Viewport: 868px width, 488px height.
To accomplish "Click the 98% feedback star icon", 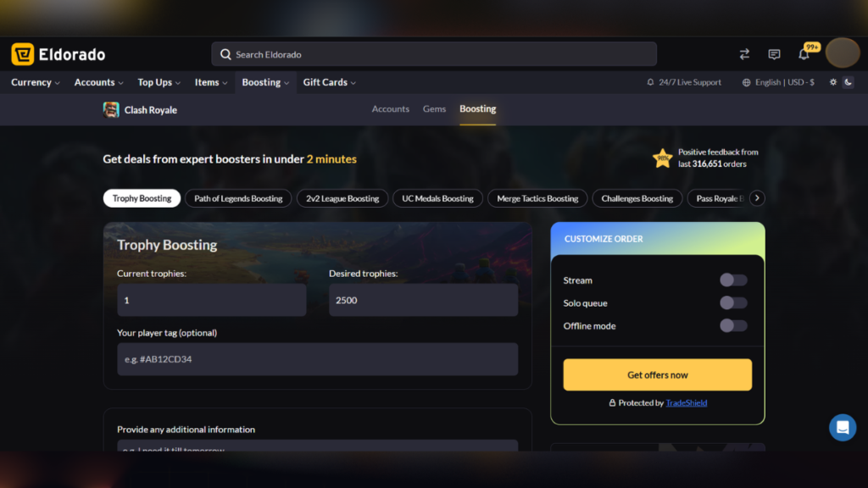I will pyautogui.click(x=662, y=158).
